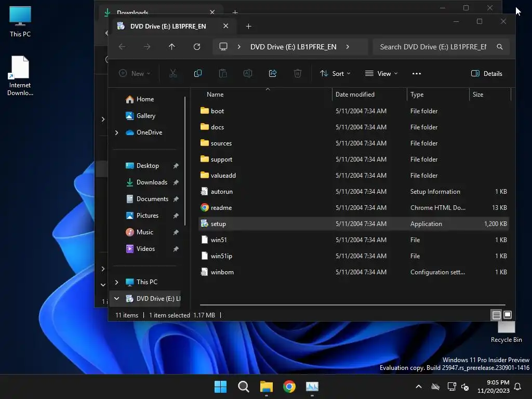532x399 pixels.
Task: Open taskbar Search
Action: pos(243,387)
